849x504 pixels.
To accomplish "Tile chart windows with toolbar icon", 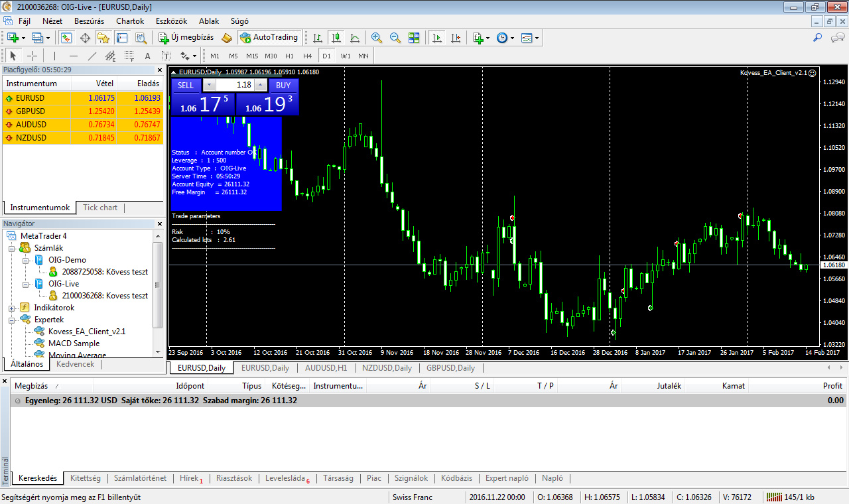I will point(414,38).
